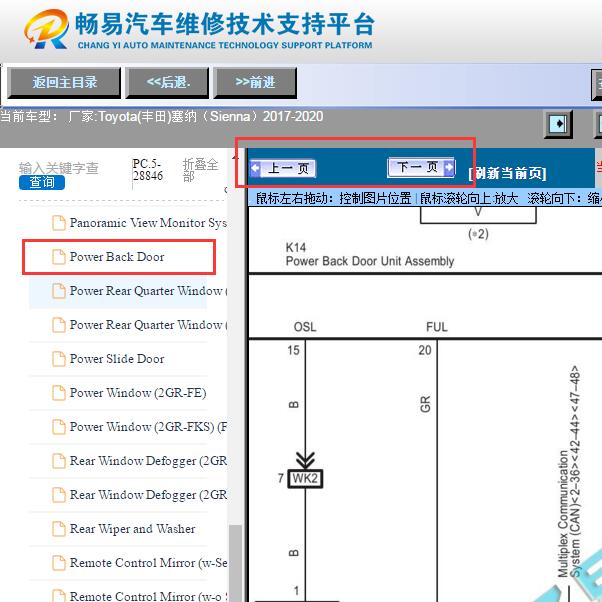Click document icon beside Power Window (2GR-FE)

[59, 393]
